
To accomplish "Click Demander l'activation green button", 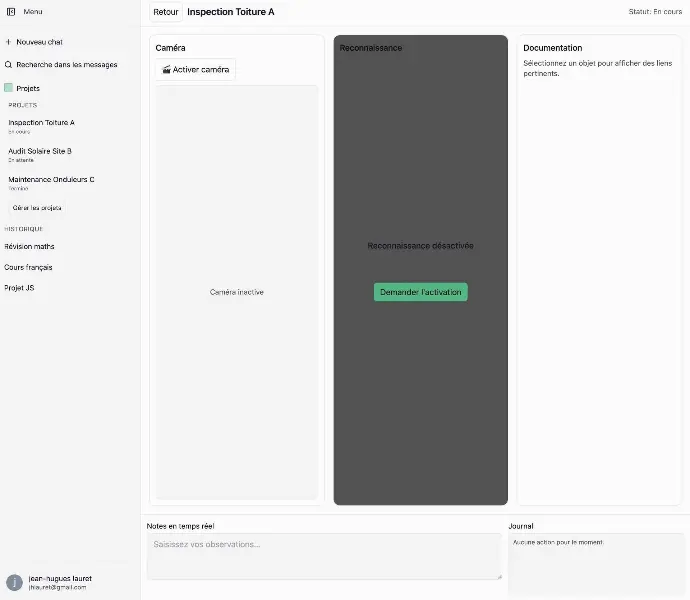I will point(421,292).
